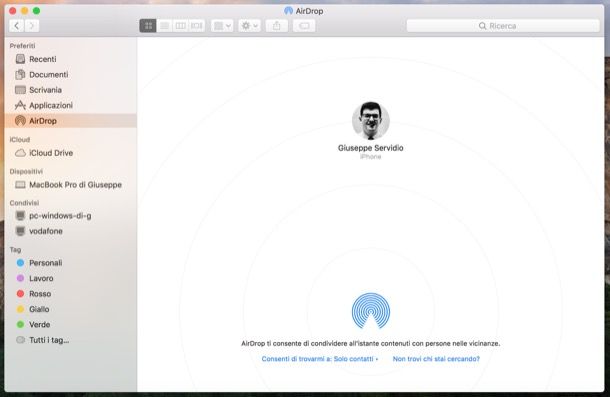Open shared computer pc-windows-di-g
The height and width of the screenshot is (397, 610).
(x=71, y=216)
